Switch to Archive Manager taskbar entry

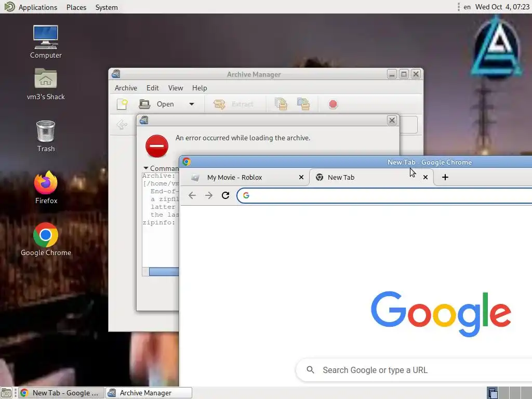point(149,393)
